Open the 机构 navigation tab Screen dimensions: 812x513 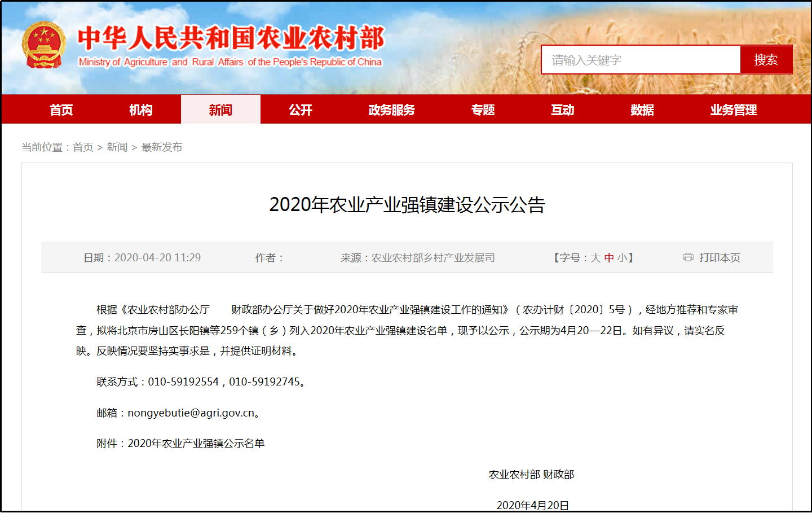141,109
